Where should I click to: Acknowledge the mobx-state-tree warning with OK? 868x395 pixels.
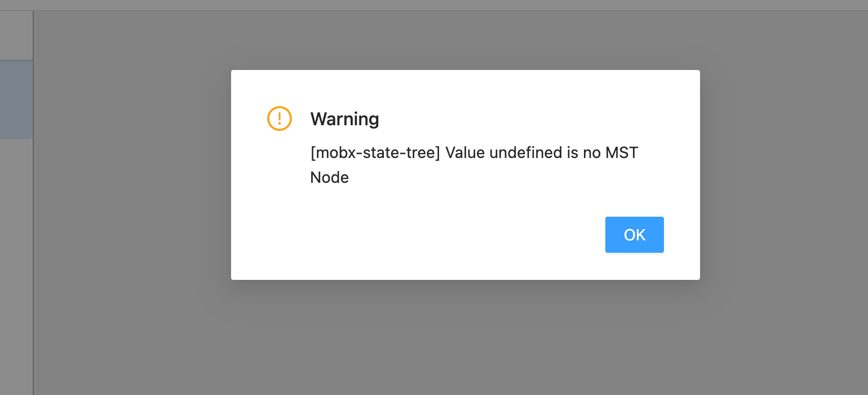(x=634, y=235)
